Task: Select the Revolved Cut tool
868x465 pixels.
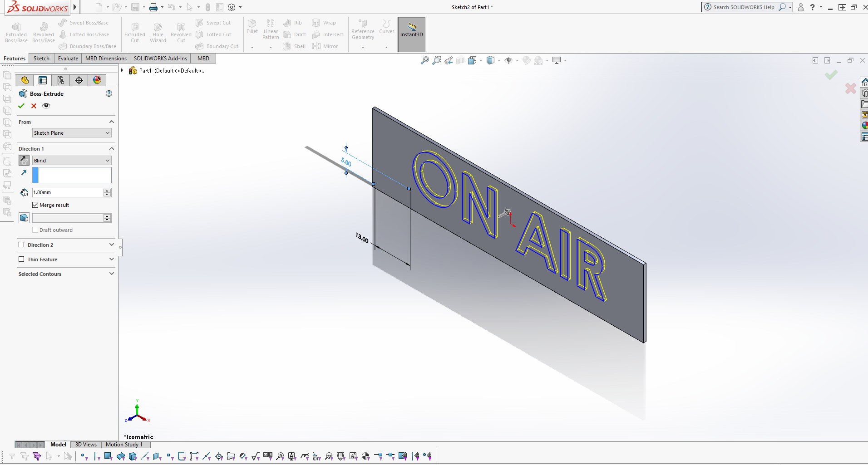Action: coord(181,32)
